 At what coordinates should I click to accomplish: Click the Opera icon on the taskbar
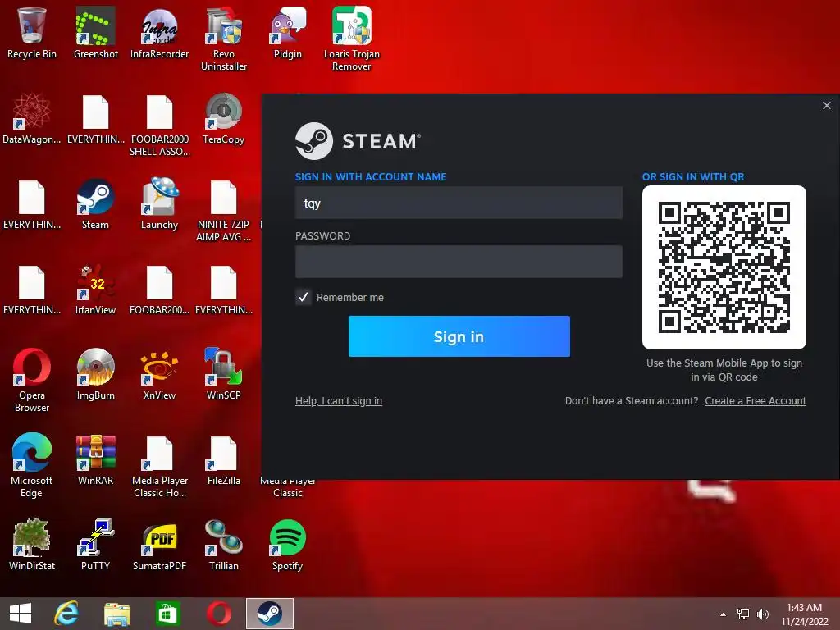(218, 614)
